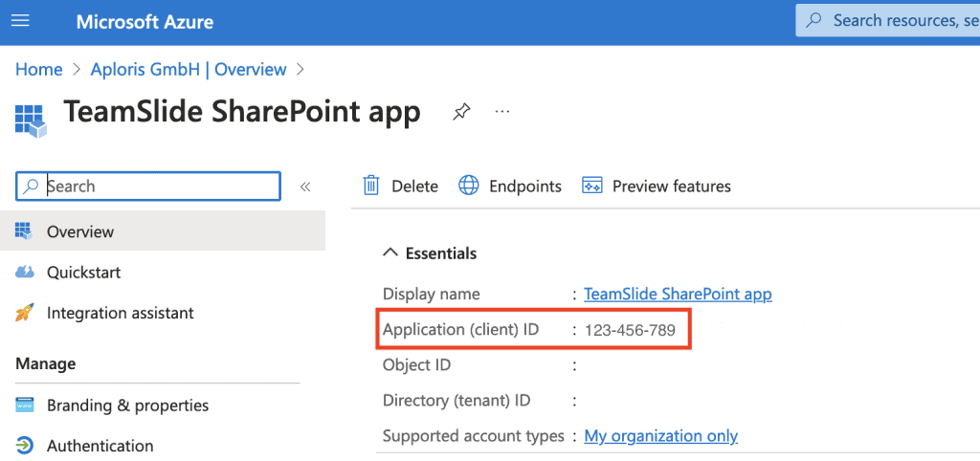The width and height of the screenshot is (980, 461).
Task: Open Preview features from the toolbar
Action: point(657,187)
